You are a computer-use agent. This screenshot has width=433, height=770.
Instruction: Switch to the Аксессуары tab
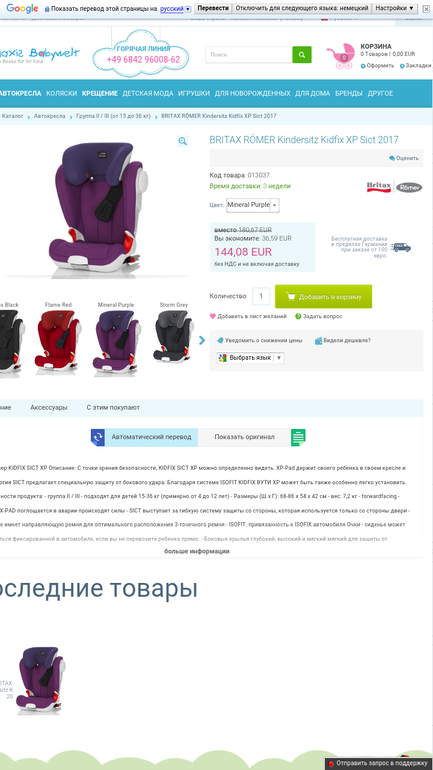49,408
